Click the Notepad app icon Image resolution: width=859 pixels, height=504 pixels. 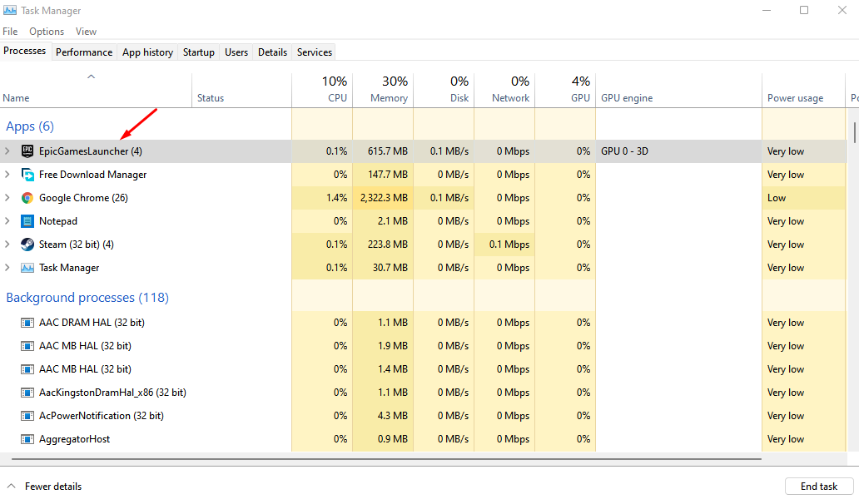coord(27,221)
